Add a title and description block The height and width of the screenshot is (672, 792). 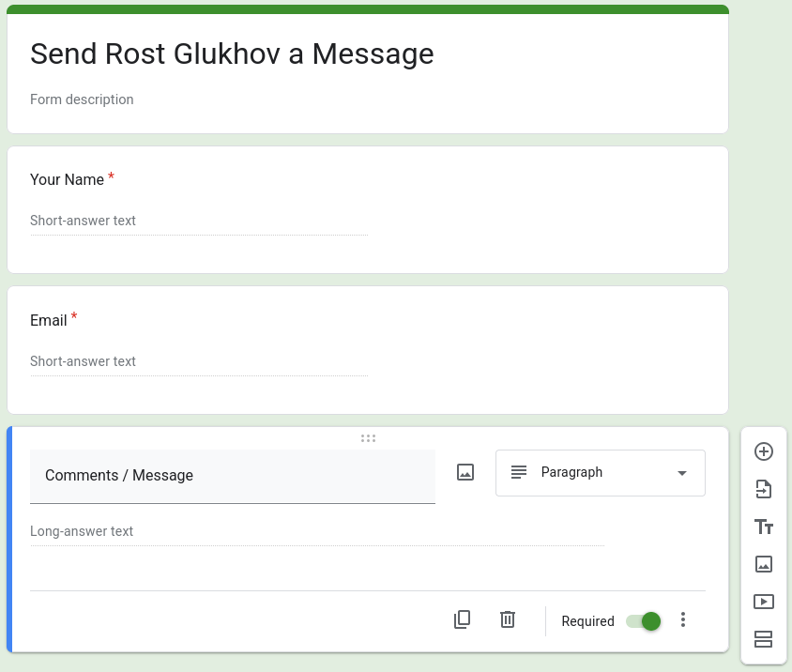[764, 527]
